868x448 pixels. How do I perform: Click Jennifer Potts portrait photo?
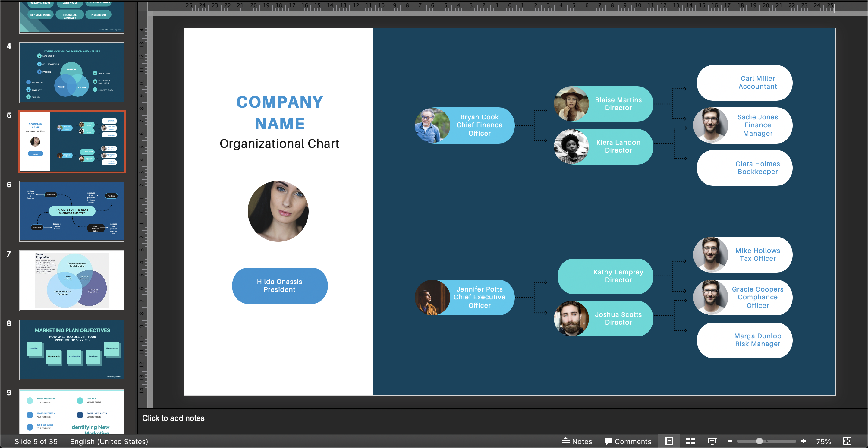pos(432,297)
